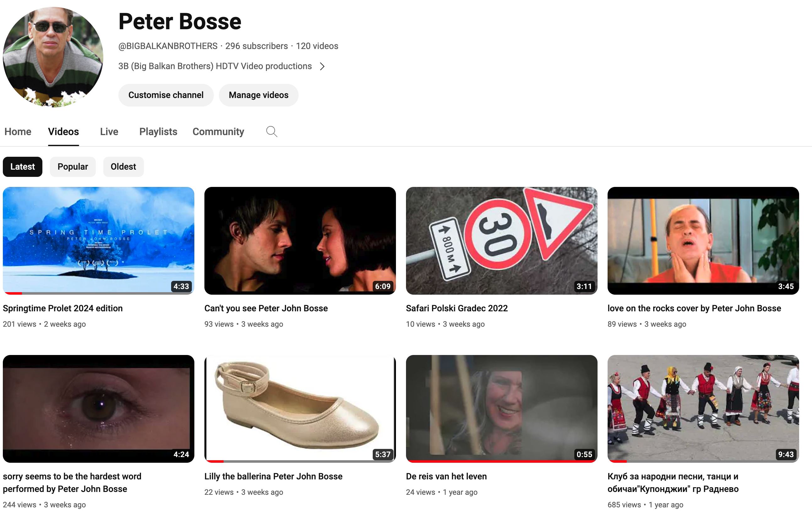812x524 pixels.
Task: Open the Playlists tab
Action: click(158, 132)
